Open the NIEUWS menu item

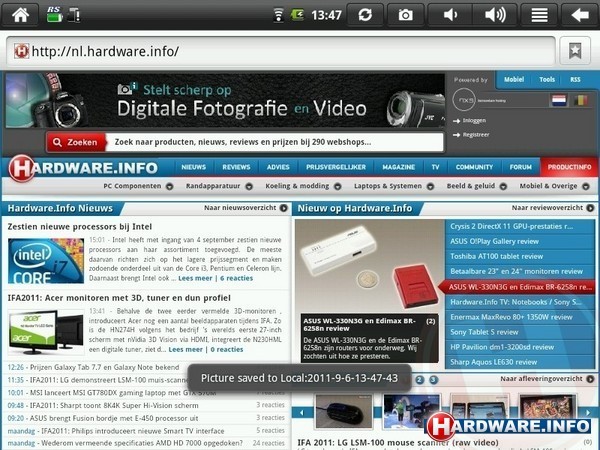194,167
